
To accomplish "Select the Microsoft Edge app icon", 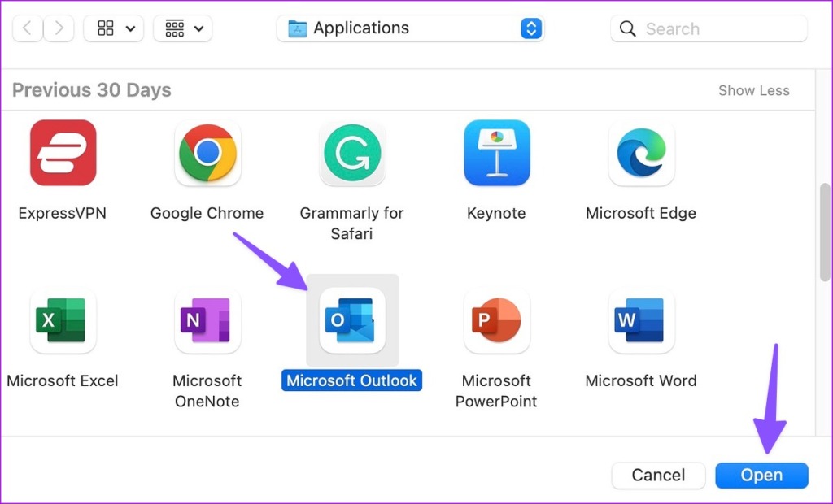I will click(641, 153).
